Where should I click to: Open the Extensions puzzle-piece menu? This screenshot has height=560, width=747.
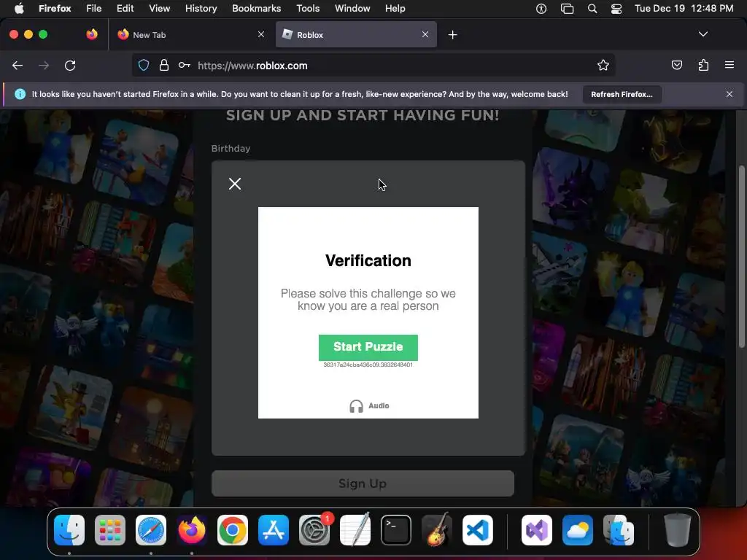click(703, 66)
